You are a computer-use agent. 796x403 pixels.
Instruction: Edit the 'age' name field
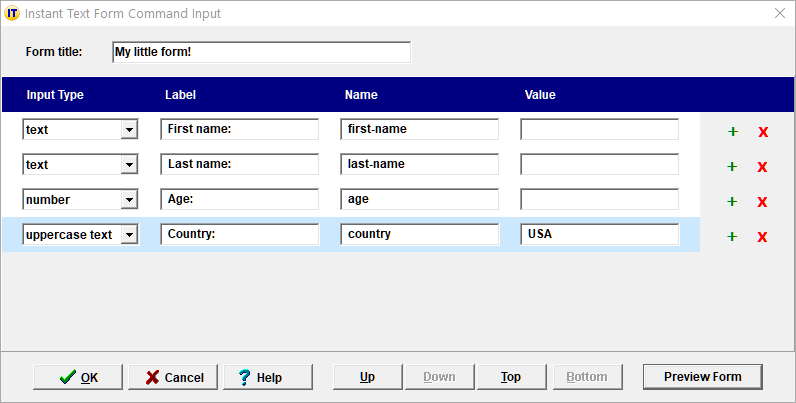pos(419,199)
